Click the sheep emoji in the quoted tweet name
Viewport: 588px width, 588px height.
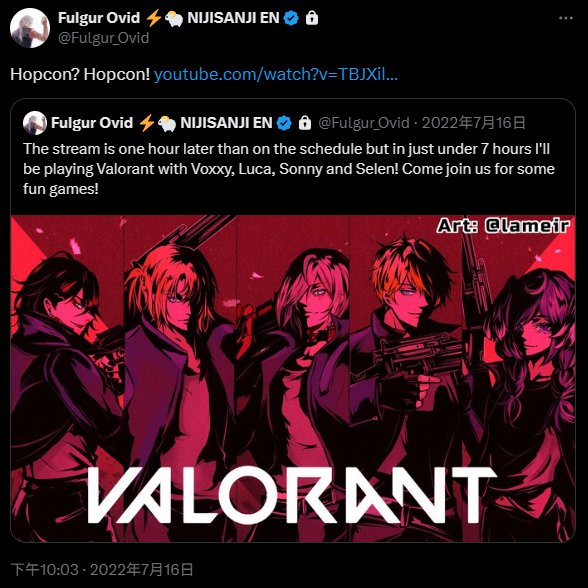coord(167,123)
